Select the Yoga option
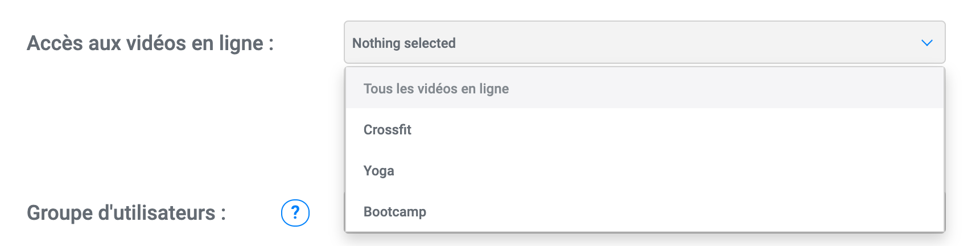Image resolution: width=980 pixels, height=246 pixels. click(x=379, y=171)
